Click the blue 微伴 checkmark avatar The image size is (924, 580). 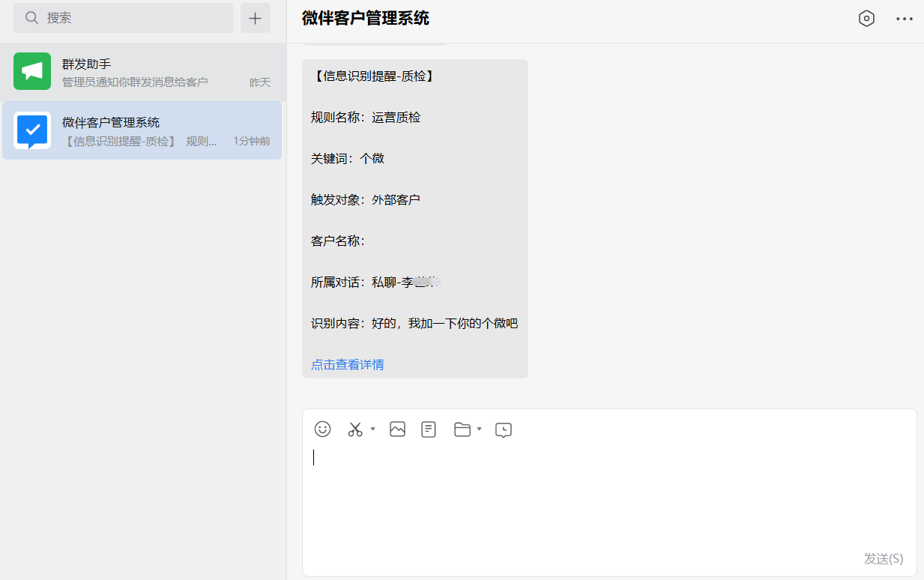coord(32,130)
